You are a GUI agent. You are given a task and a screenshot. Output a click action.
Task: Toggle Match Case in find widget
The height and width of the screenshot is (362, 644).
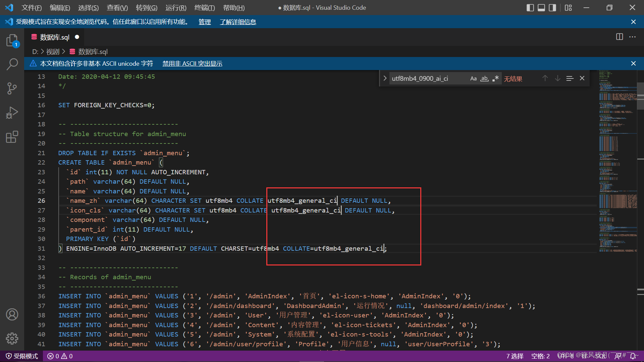pyautogui.click(x=473, y=78)
